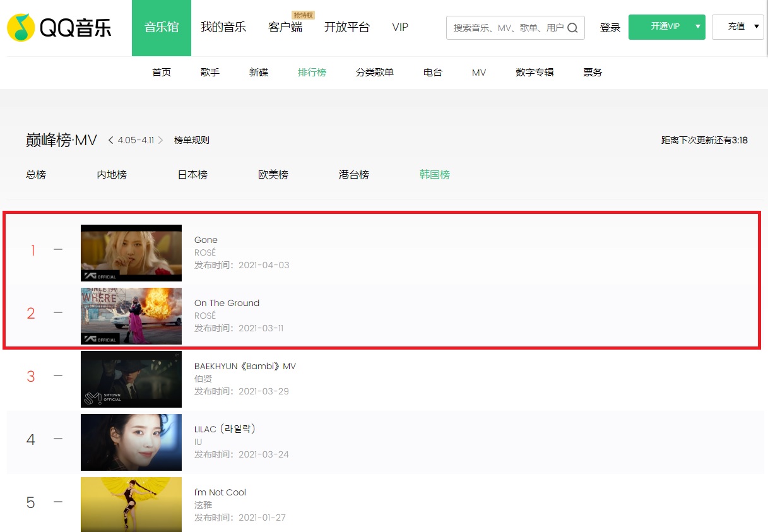Go to 票务 in sub navigation
Viewport: 768px width, 532px height.
tap(593, 73)
